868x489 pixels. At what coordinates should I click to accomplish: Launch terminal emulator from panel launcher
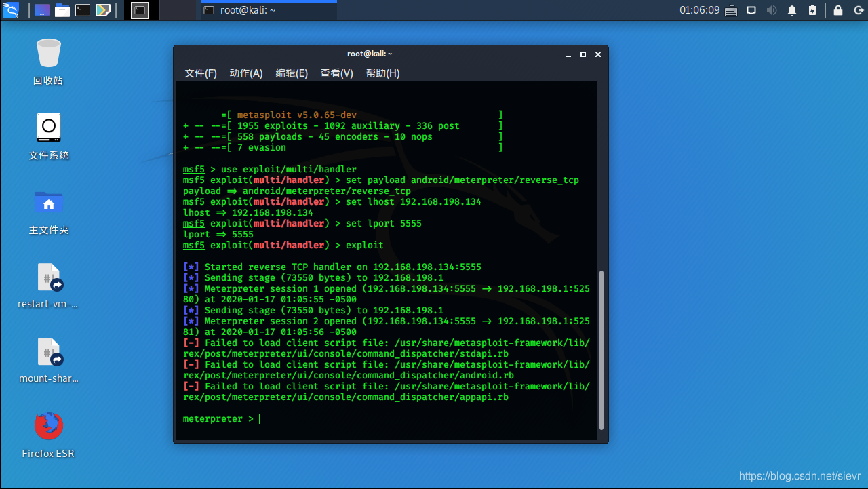(83, 10)
